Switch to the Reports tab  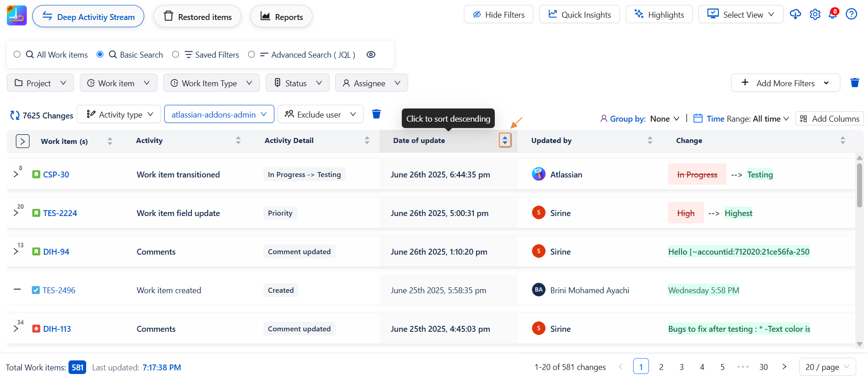281,17
